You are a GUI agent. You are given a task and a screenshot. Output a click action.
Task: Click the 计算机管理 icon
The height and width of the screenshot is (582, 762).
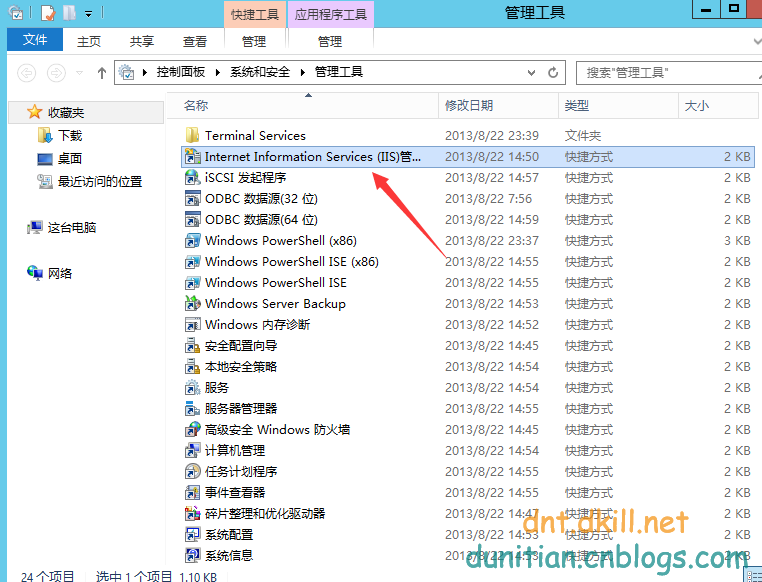click(x=192, y=450)
